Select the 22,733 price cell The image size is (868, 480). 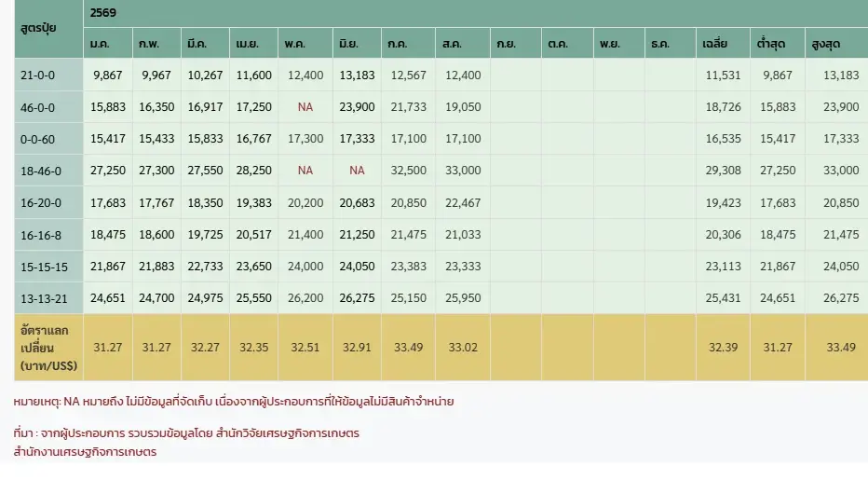tap(206, 266)
